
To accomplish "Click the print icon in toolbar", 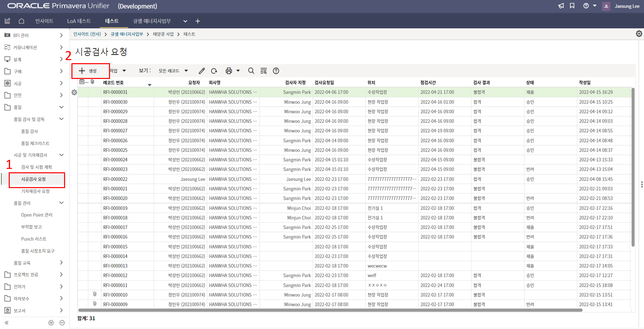I will tap(229, 71).
